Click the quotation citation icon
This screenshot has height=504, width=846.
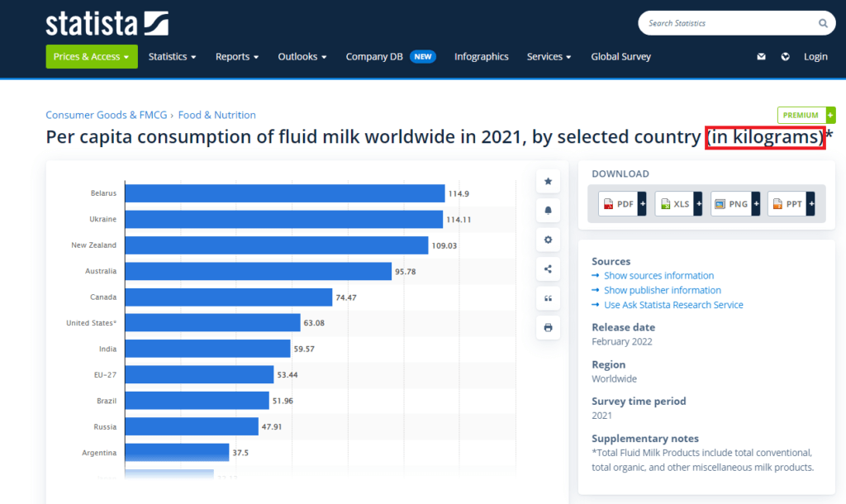(549, 298)
